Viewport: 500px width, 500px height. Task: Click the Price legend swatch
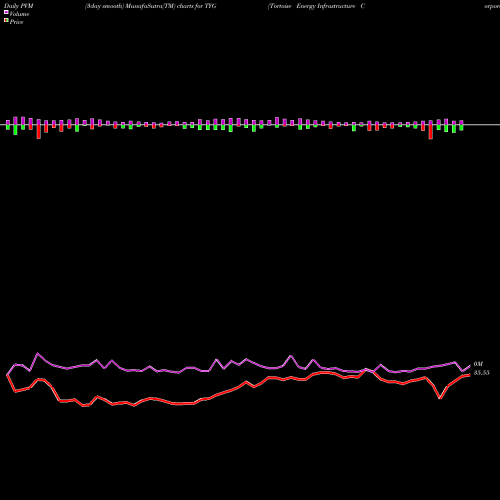(6, 21)
